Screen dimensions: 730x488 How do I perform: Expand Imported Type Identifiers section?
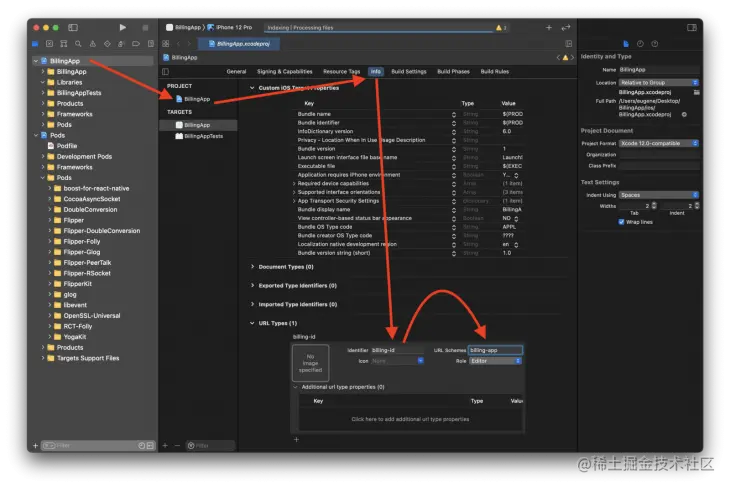pyautogui.click(x=252, y=304)
